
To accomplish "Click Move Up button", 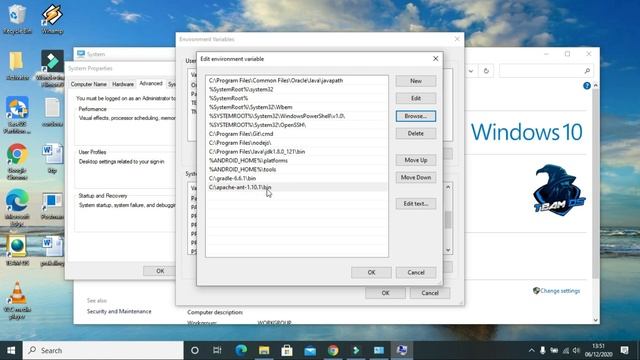I will 416,160.
